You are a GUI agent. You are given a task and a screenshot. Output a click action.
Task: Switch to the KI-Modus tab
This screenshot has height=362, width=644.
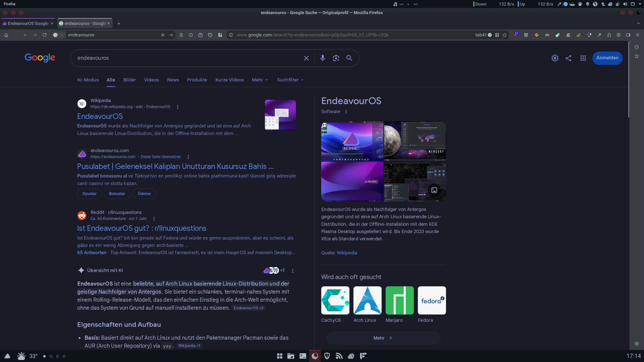88,80
